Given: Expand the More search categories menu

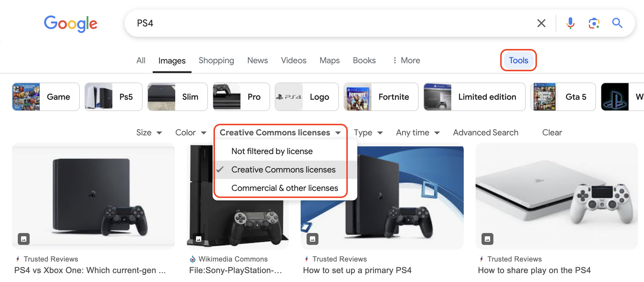Looking at the screenshot, I should (406, 60).
